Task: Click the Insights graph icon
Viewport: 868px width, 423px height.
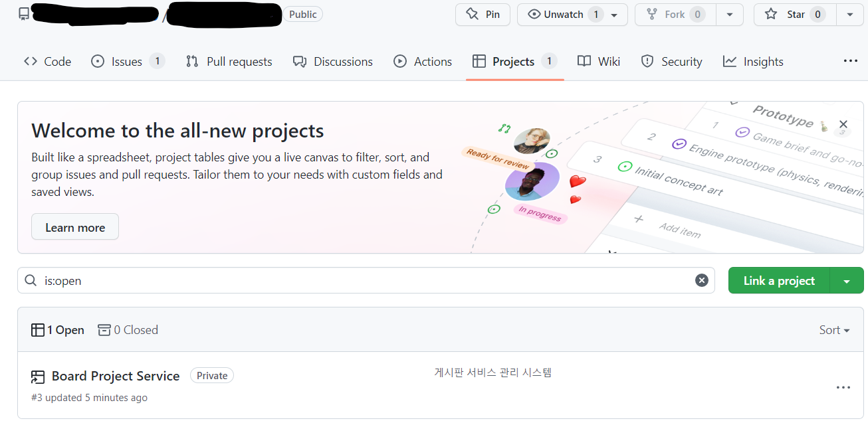Action: click(730, 61)
